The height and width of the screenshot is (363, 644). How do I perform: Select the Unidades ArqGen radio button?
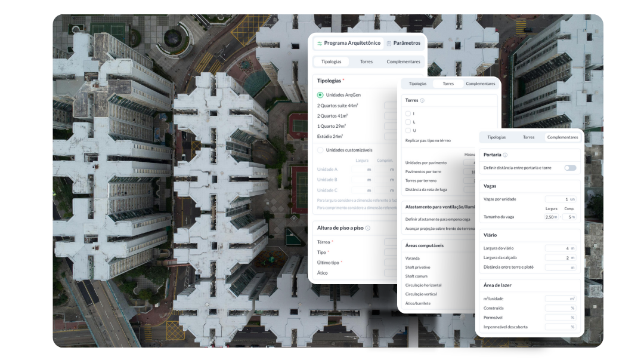click(320, 95)
